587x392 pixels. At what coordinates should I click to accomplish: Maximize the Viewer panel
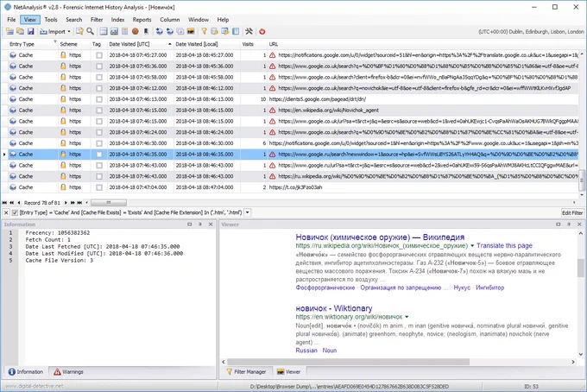(x=559, y=224)
